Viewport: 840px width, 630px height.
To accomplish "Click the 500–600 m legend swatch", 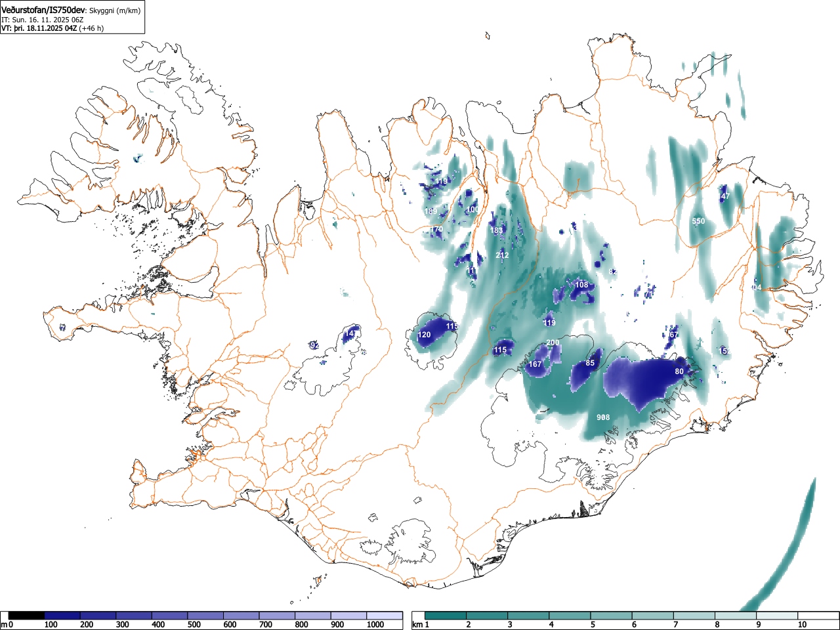I will click(206, 616).
